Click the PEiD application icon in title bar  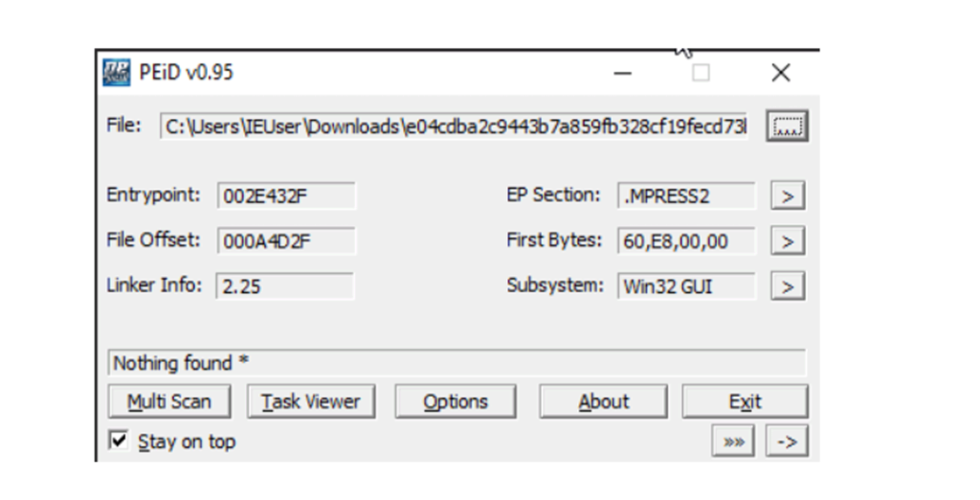(116, 73)
